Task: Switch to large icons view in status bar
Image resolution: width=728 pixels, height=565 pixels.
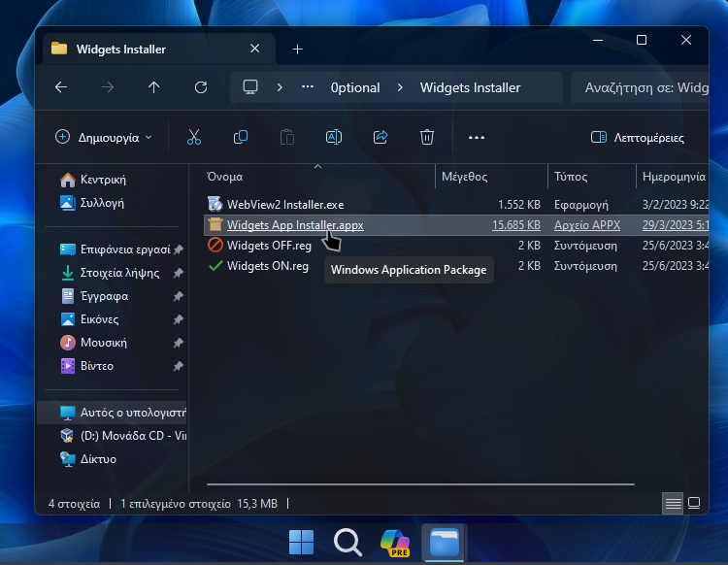Action: click(x=694, y=503)
